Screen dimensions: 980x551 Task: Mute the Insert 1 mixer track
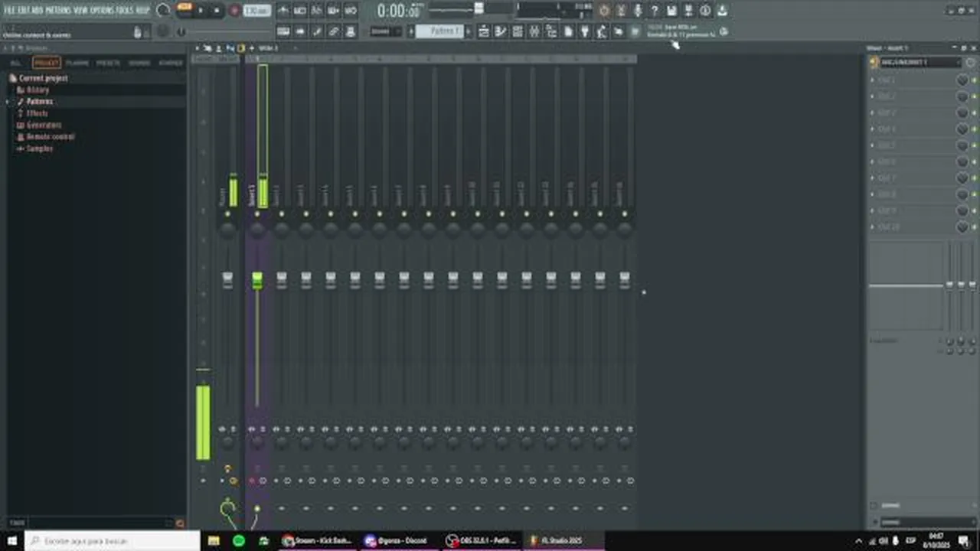[257, 214]
